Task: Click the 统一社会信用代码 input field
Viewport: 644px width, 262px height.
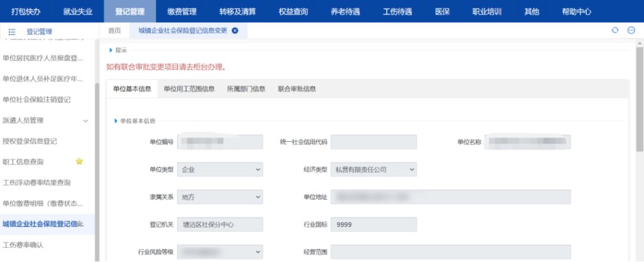Action: pyautogui.click(x=373, y=142)
